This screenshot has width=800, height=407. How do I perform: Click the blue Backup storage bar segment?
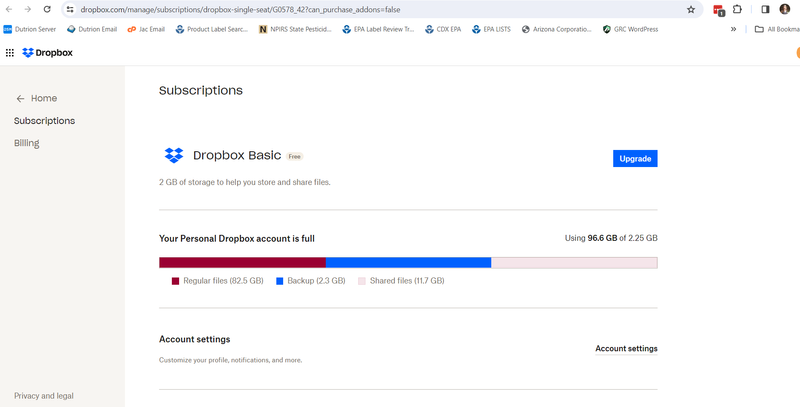coord(409,263)
